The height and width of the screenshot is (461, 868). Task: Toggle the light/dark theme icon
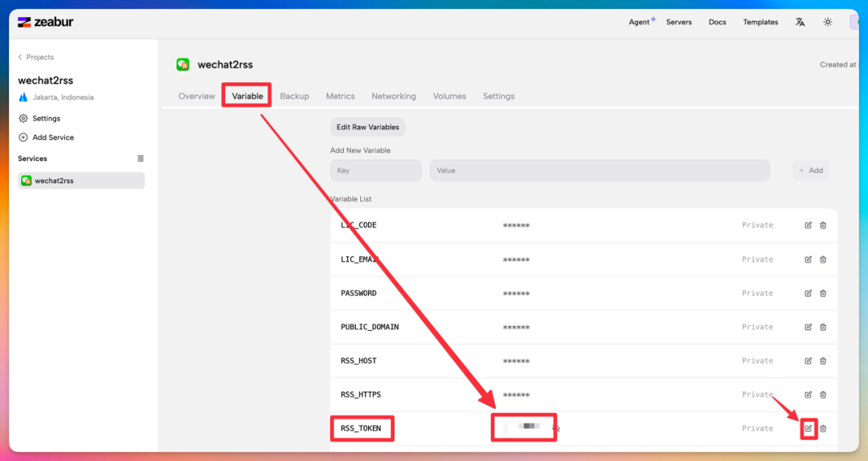click(827, 22)
